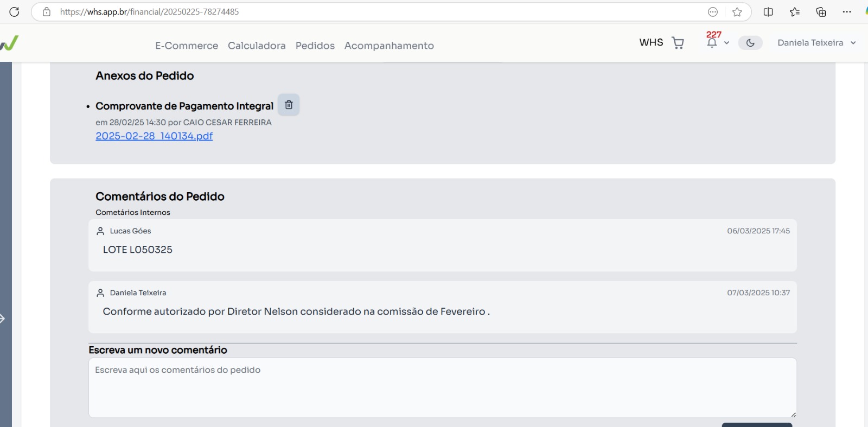Viewport: 868px width, 427px height.
Task: Reload the page in the browser
Action: pos(14,12)
